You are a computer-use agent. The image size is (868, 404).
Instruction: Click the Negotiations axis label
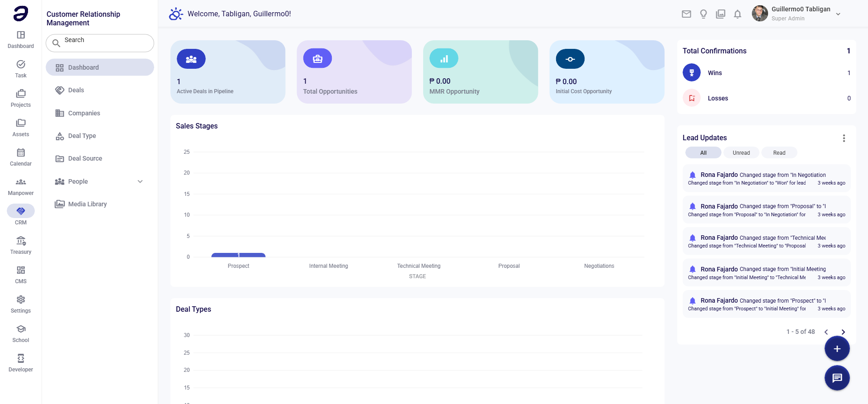599,266
